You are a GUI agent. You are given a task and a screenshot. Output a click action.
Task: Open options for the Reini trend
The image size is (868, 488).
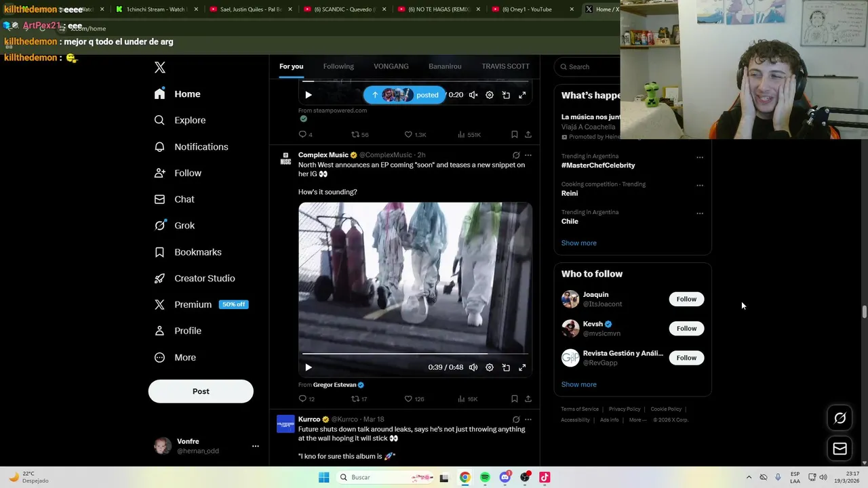(700, 185)
